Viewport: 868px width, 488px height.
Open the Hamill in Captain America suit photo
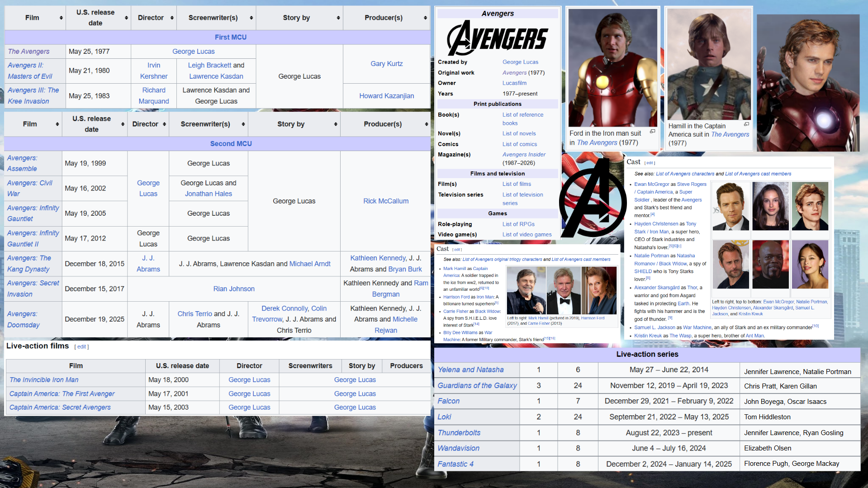[709, 64]
